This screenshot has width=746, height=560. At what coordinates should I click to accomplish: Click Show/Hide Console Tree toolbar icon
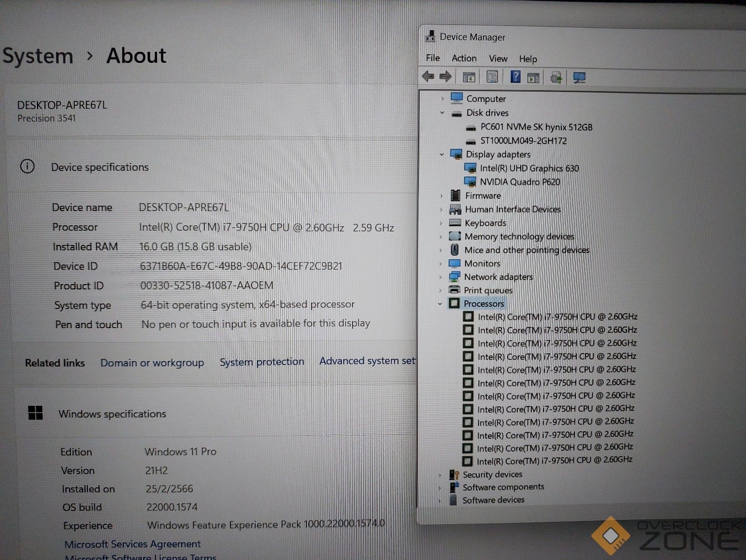(469, 77)
